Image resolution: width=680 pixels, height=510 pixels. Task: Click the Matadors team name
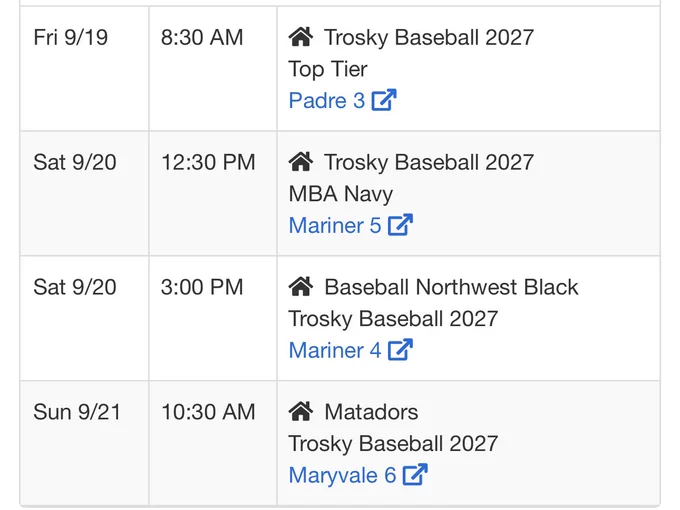tap(371, 412)
